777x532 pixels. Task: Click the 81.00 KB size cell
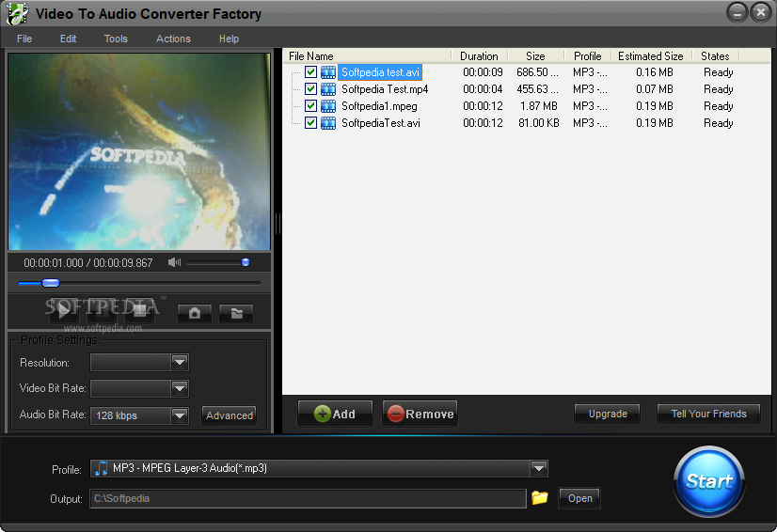(x=539, y=123)
